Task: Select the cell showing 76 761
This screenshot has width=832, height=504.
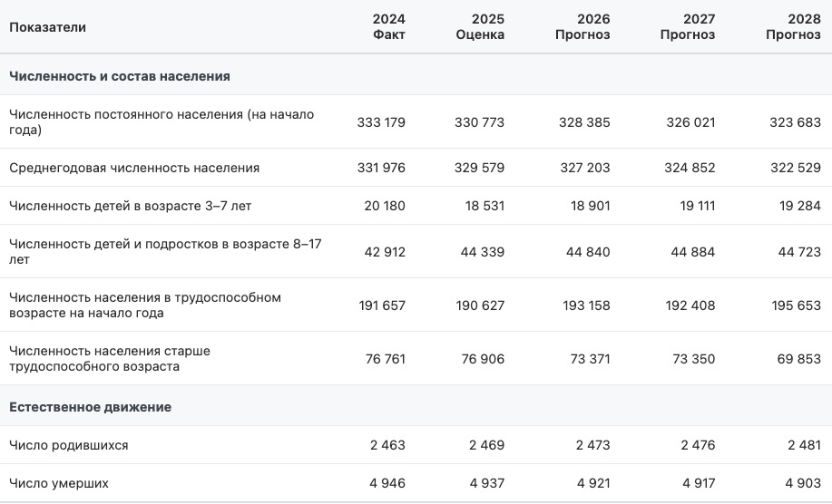Action: point(386,359)
